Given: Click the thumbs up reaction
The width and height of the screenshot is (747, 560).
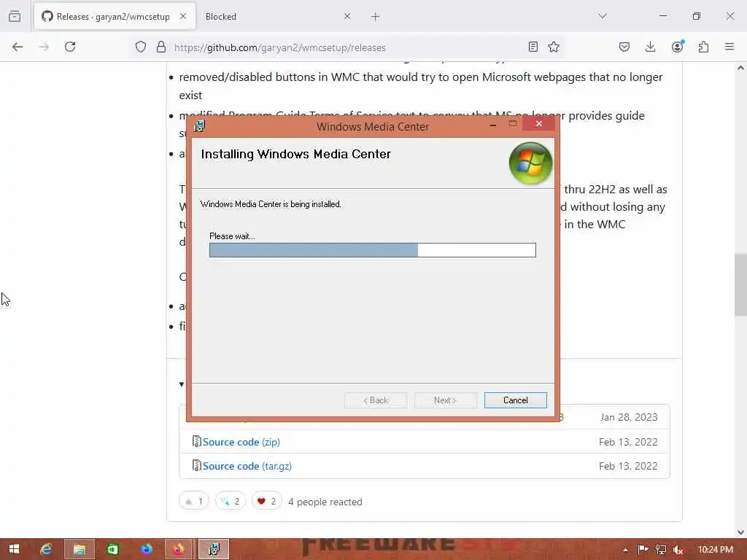Looking at the screenshot, I should click(x=194, y=501).
